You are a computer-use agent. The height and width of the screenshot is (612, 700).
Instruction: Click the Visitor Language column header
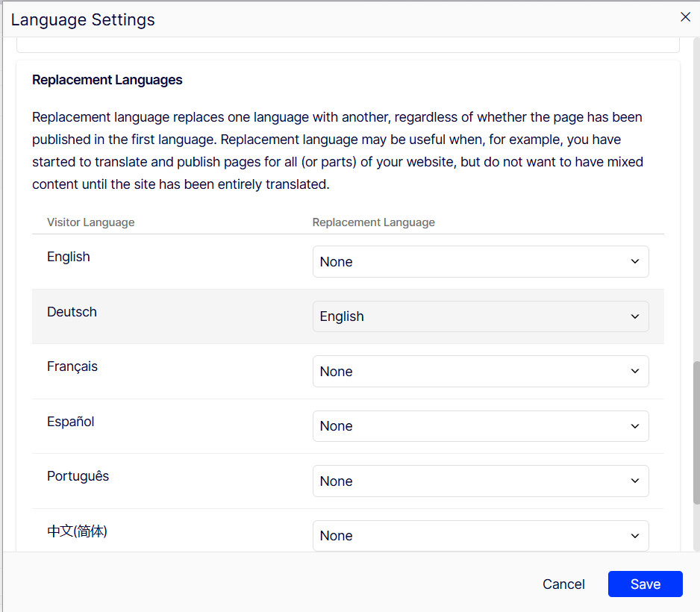point(90,222)
